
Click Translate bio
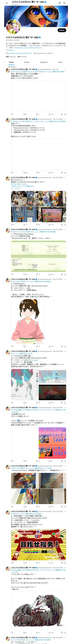pyautogui.click(x=10, y=50)
